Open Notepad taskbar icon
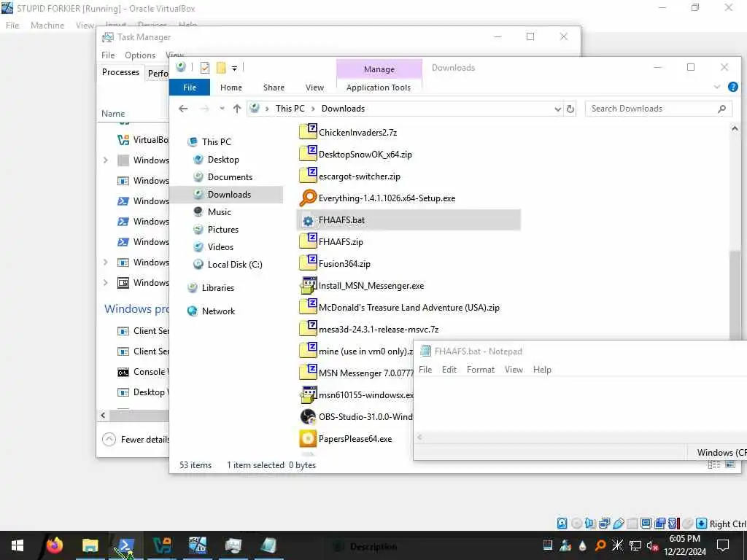The height and width of the screenshot is (560, 747). click(x=268, y=545)
